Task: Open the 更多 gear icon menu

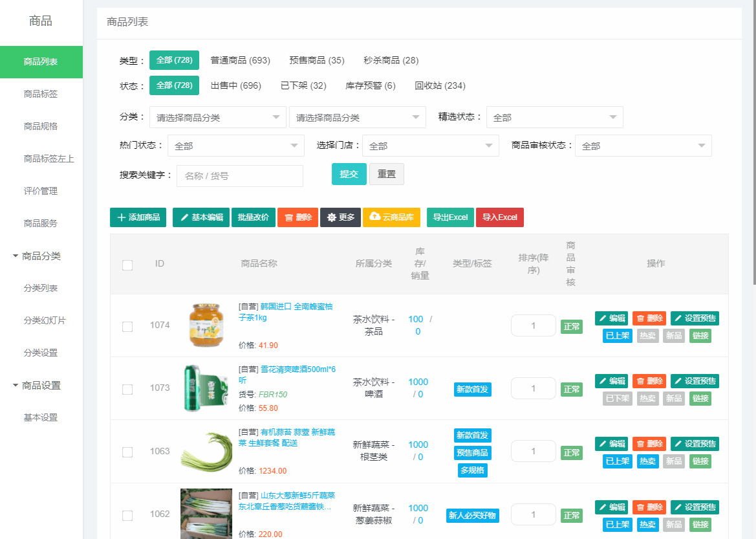Action: pyautogui.click(x=340, y=217)
